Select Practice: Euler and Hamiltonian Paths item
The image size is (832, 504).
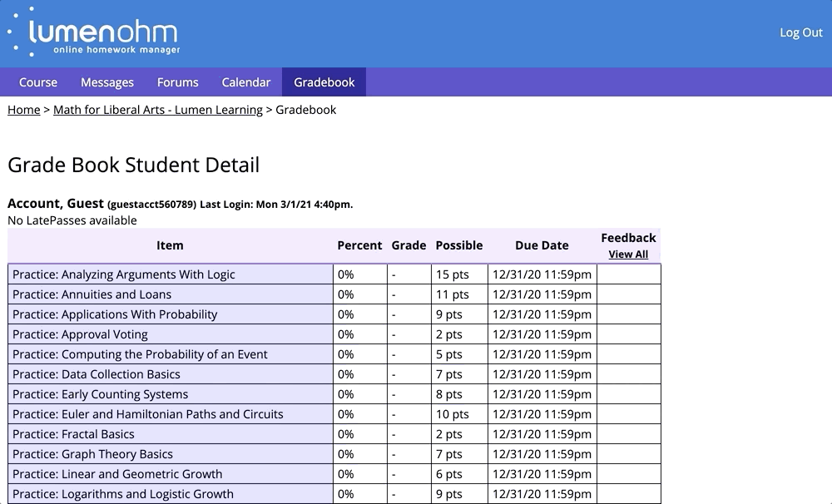(148, 414)
